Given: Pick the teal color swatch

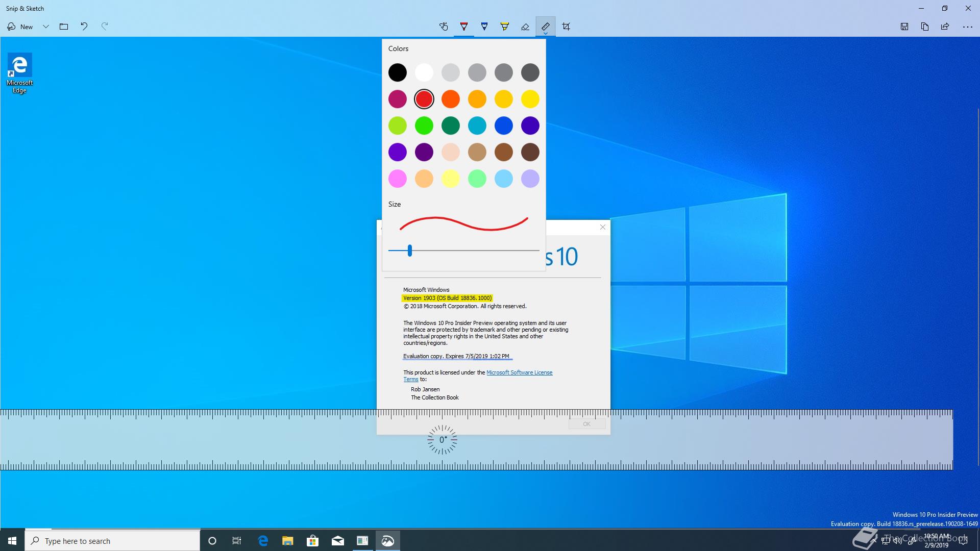Looking at the screenshot, I should tap(477, 126).
